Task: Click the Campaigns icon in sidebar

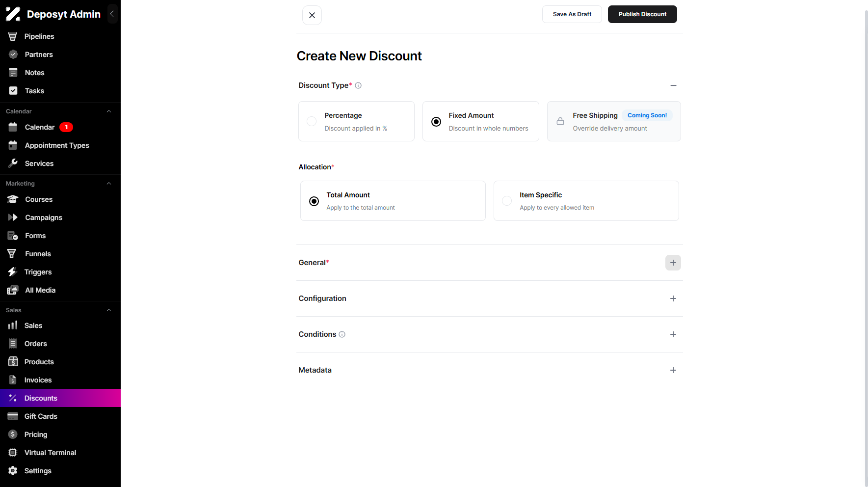Action: coord(13,217)
